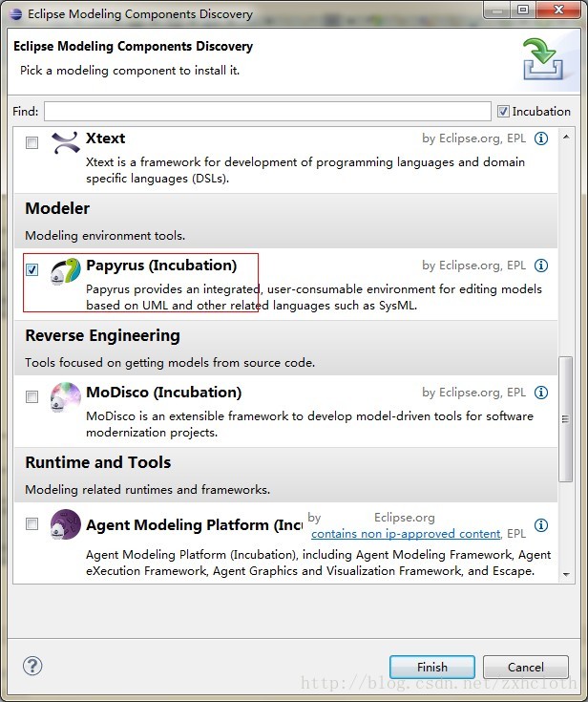Viewport: 588px width, 702px height.
Task: Click the Xtext description text
Action: 305,170
